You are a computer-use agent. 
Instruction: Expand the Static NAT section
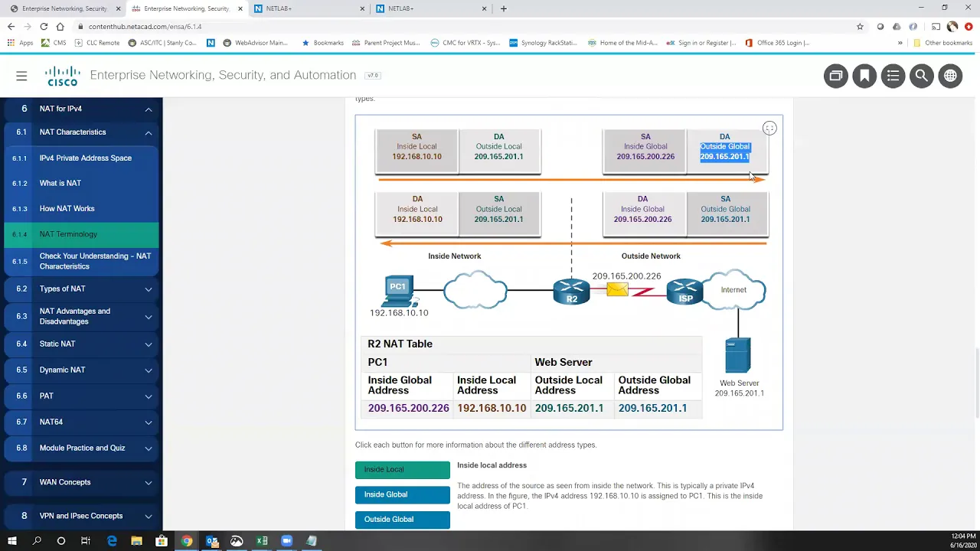[149, 344]
